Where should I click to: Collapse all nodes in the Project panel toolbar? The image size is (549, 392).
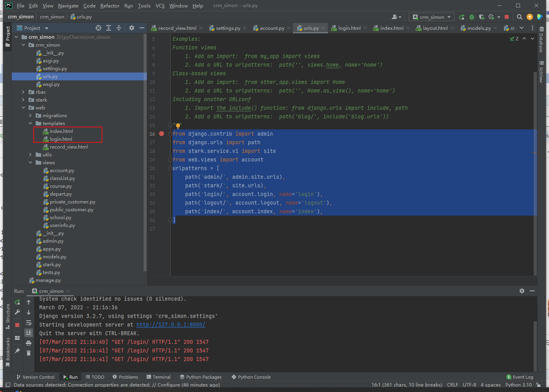[x=119, y=28]
